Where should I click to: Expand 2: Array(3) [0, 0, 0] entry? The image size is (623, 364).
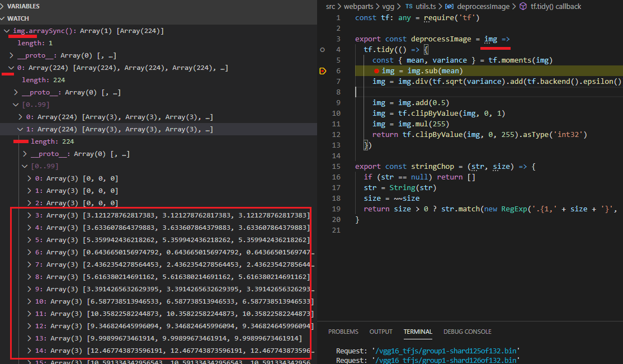point(30,203)
